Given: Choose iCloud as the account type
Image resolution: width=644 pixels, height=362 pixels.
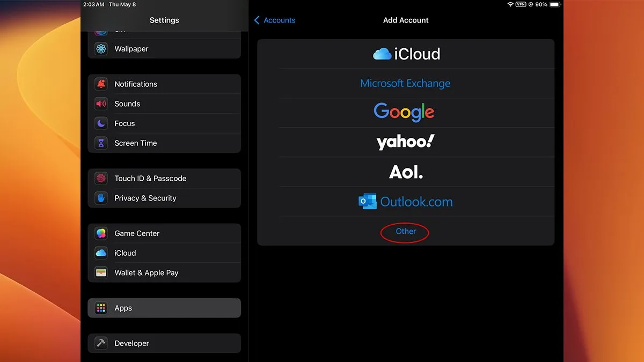Looking at the screenshot, I should 406,54.
